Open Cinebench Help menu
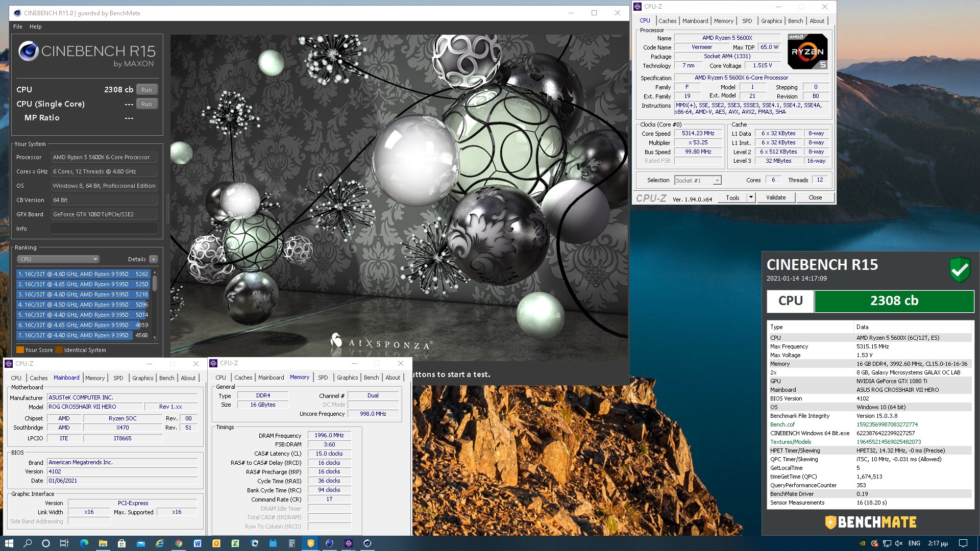Screen dimensions: 980x551 coord(35,27)
